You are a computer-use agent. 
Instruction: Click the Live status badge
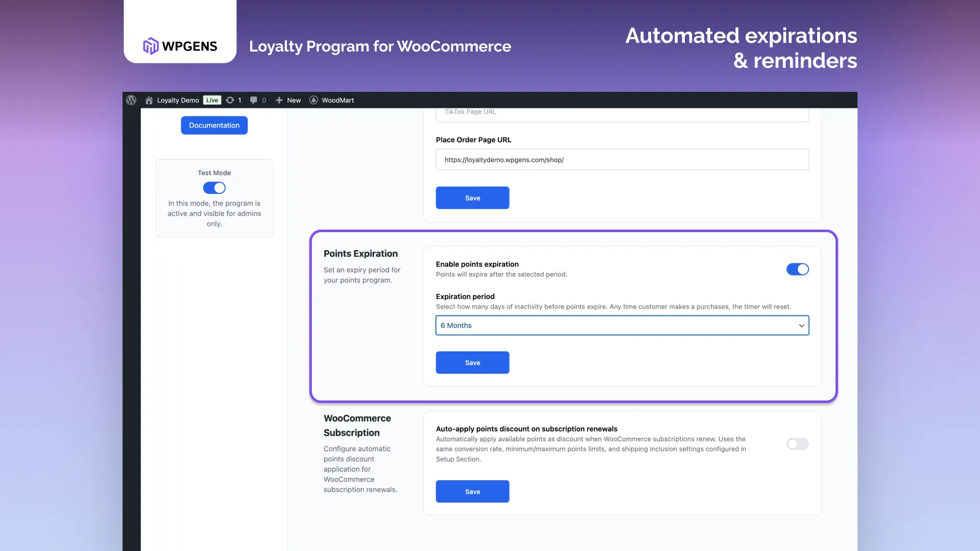[212, 100]
